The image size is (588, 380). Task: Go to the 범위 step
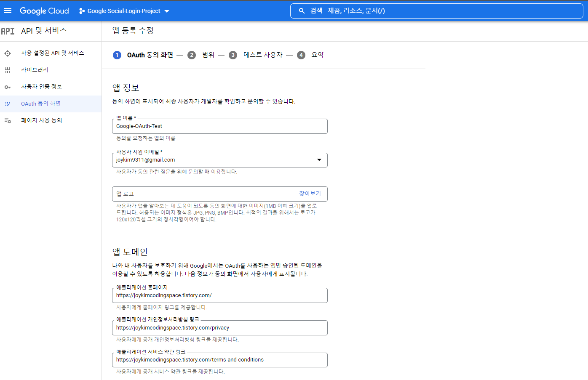click(208, 55)
